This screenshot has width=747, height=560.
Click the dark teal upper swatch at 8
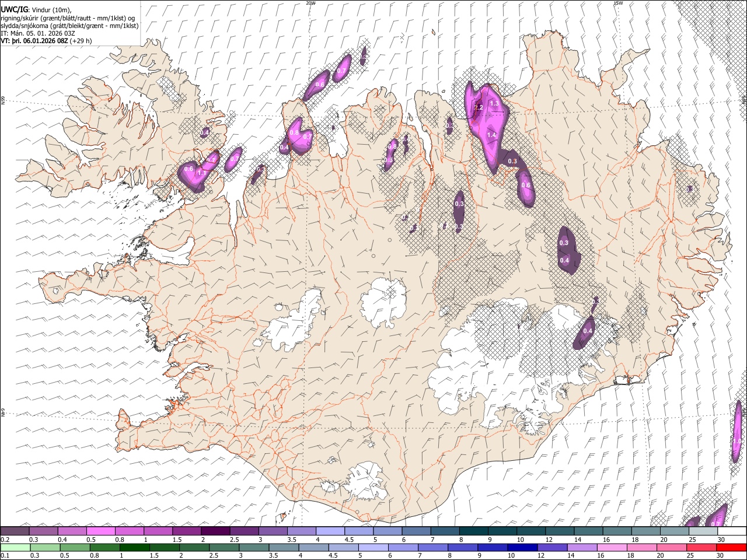pyautogui.click(x=473, y=531)
